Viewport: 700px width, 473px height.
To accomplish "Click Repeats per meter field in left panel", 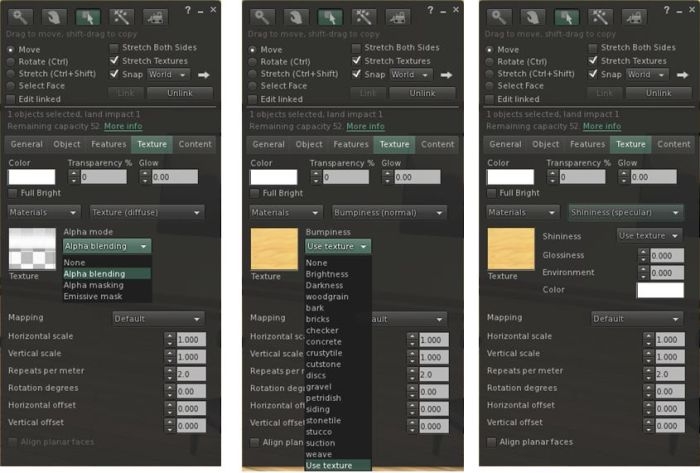I will click(191, 374).
